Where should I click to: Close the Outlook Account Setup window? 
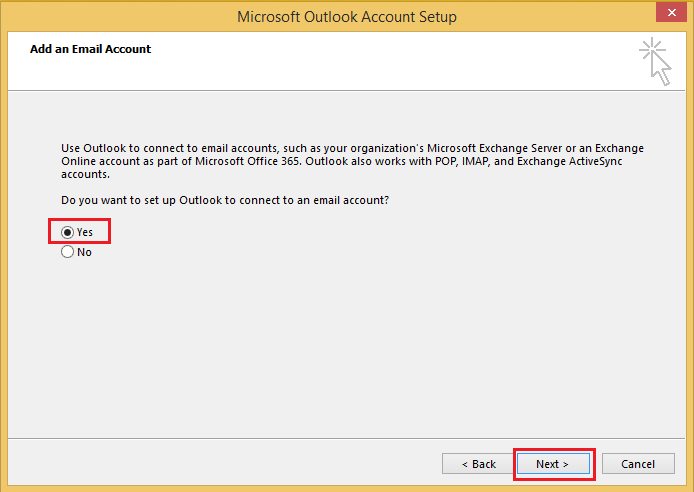pyautogui.click(x=671, y=12)
